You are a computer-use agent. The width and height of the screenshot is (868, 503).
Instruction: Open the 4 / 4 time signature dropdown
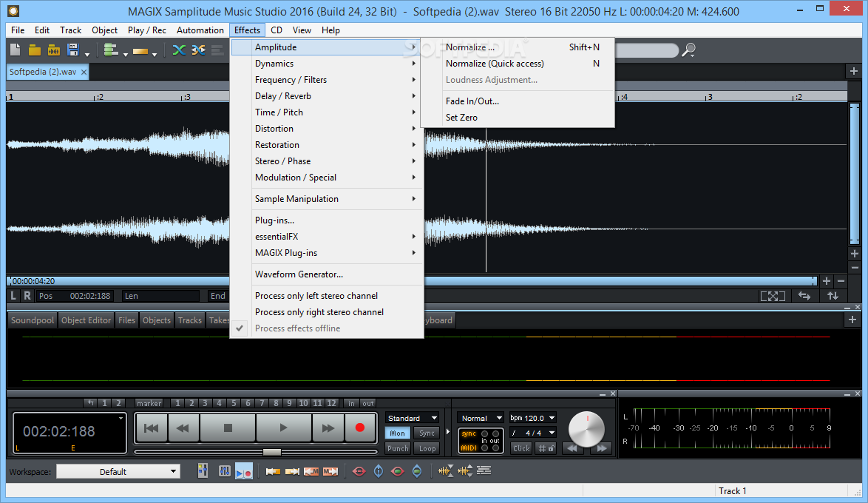(x=532, y=433)
